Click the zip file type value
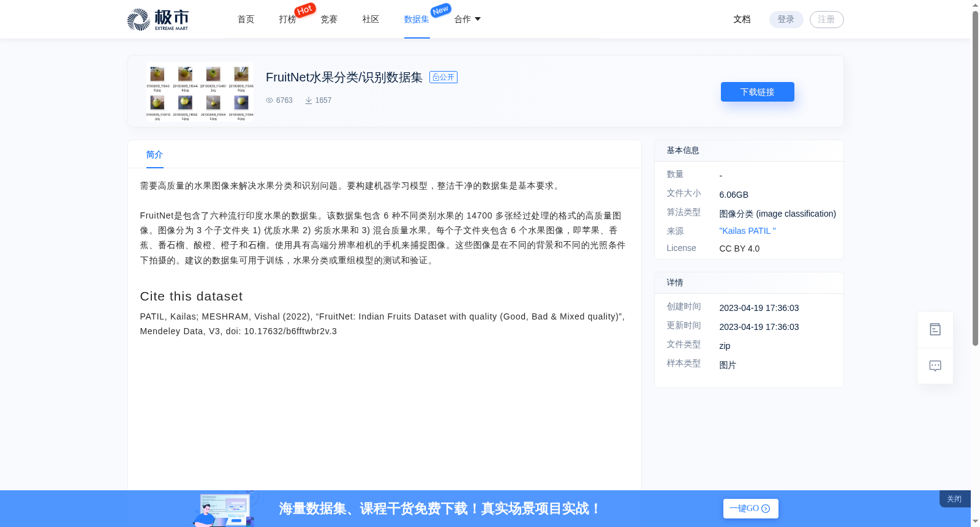The width and height of the screenshot is (980, 527). [725, 346]
